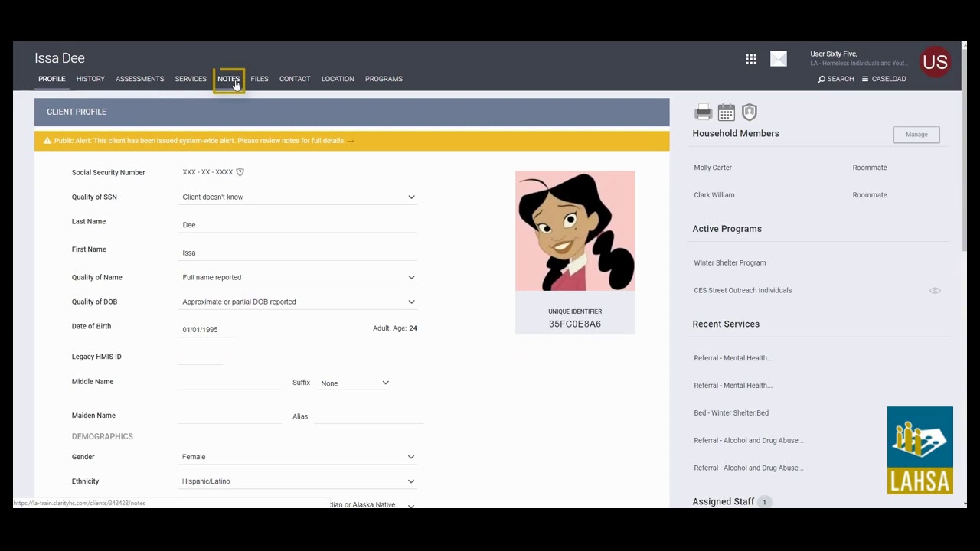Open the Bed - Winter Shelter:Bed service

pyautogui.click(x=731, y=413)
